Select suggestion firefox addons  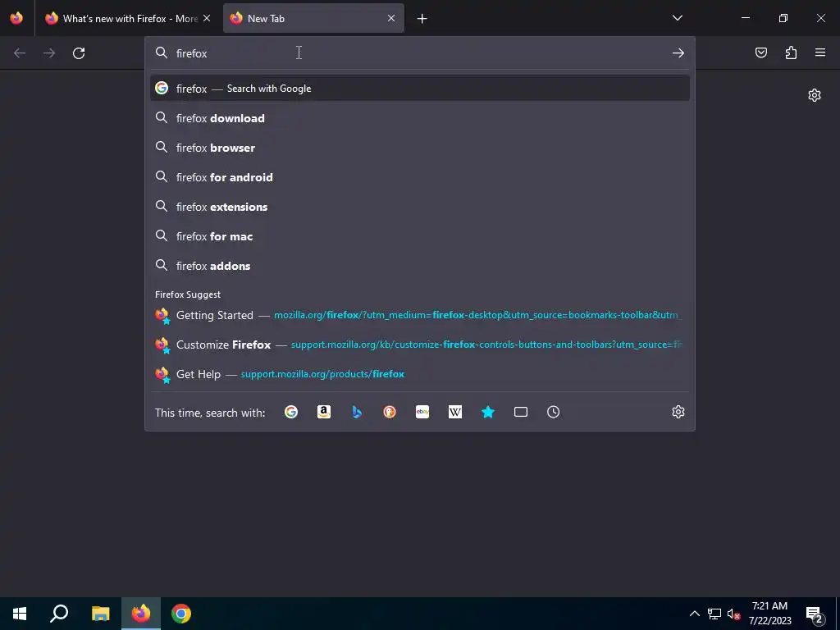tap(420, 266)
